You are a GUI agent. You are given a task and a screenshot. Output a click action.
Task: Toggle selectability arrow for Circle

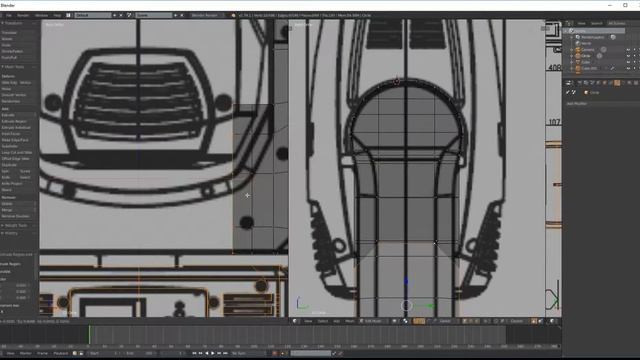pyautogui.click(x=635, y=56)
